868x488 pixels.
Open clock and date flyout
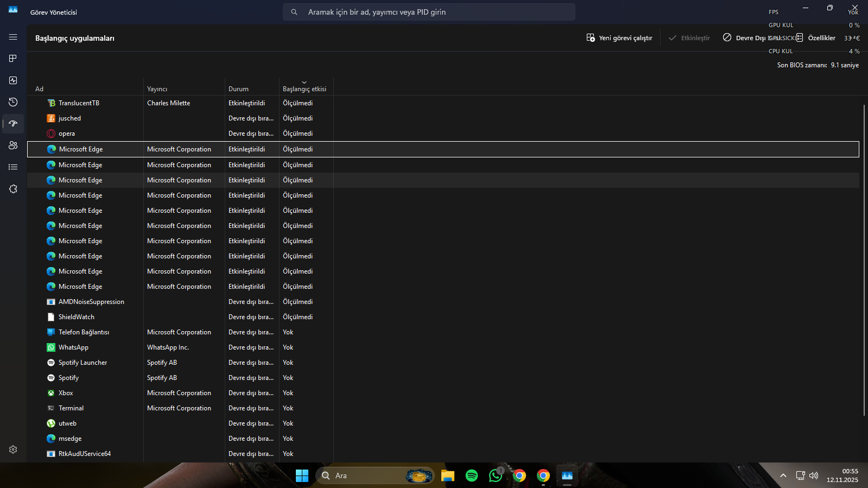[842, 476]
